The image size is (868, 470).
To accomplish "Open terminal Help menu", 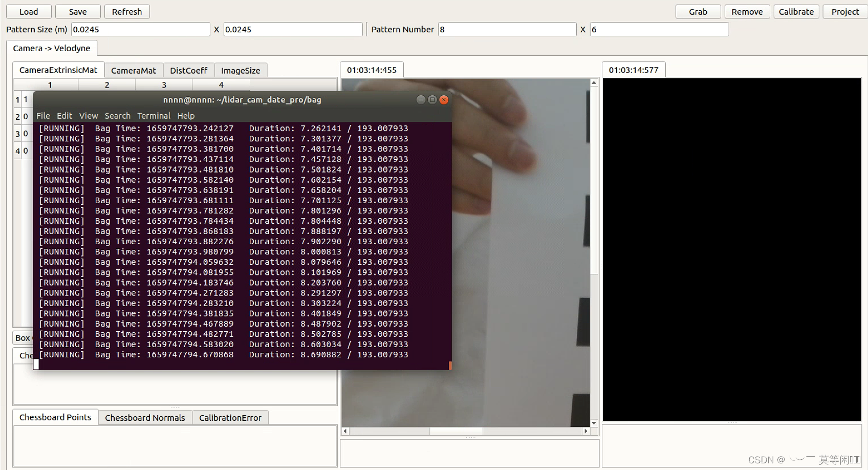I will 186,116.
